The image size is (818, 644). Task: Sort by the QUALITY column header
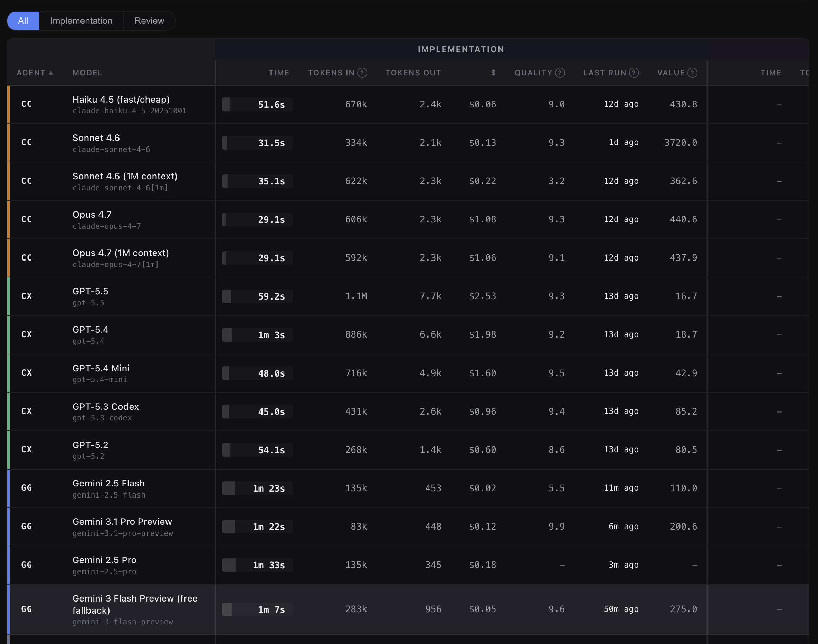[x=533, y=73]
